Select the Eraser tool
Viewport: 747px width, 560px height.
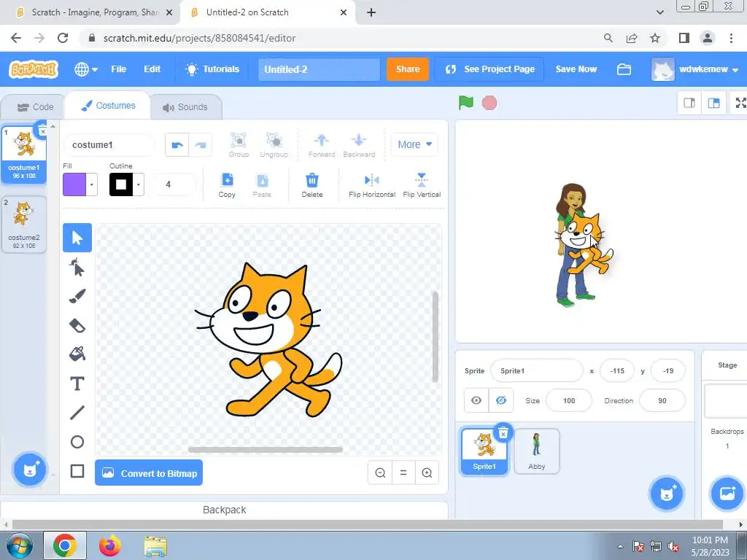77,325
